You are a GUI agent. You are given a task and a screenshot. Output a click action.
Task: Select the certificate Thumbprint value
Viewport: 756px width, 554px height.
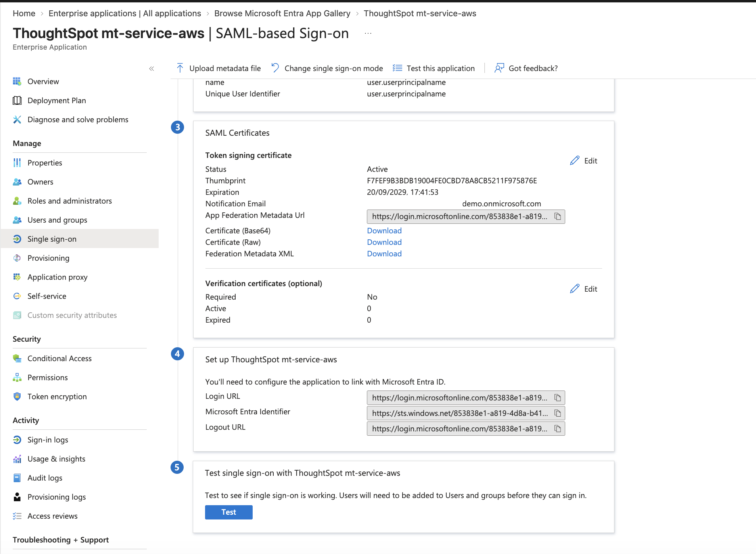(452, 181)
